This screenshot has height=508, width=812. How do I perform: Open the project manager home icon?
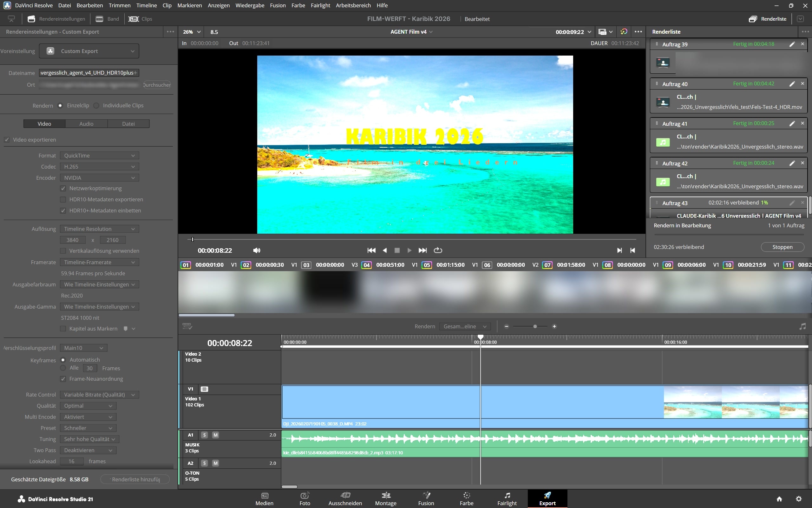click(x=779, y=498)
